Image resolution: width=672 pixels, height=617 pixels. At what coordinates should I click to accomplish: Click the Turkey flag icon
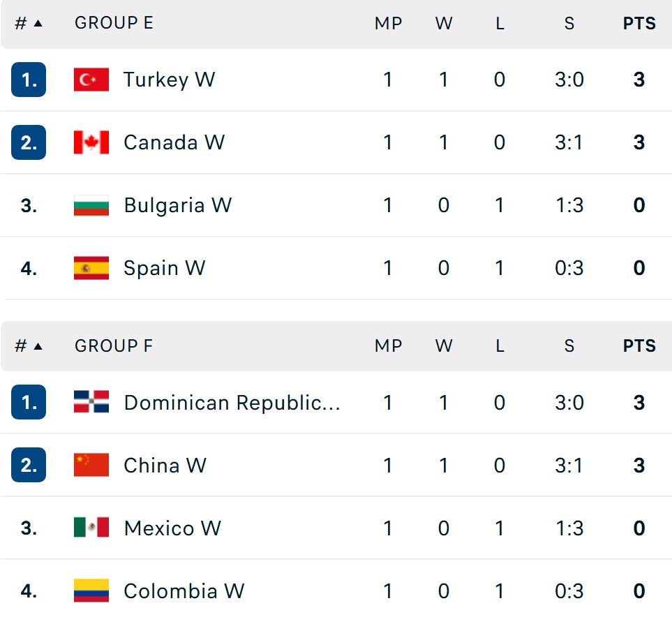(91, 80)
